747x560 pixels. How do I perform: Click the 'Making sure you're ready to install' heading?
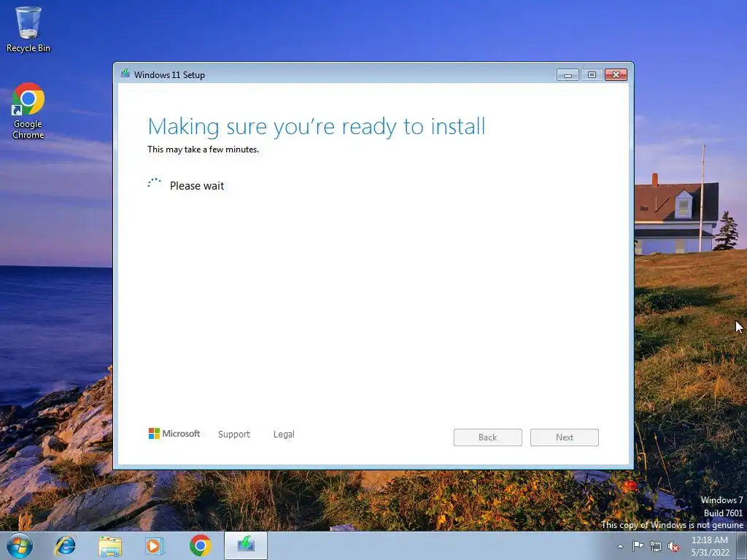click(x=317, y=127)
